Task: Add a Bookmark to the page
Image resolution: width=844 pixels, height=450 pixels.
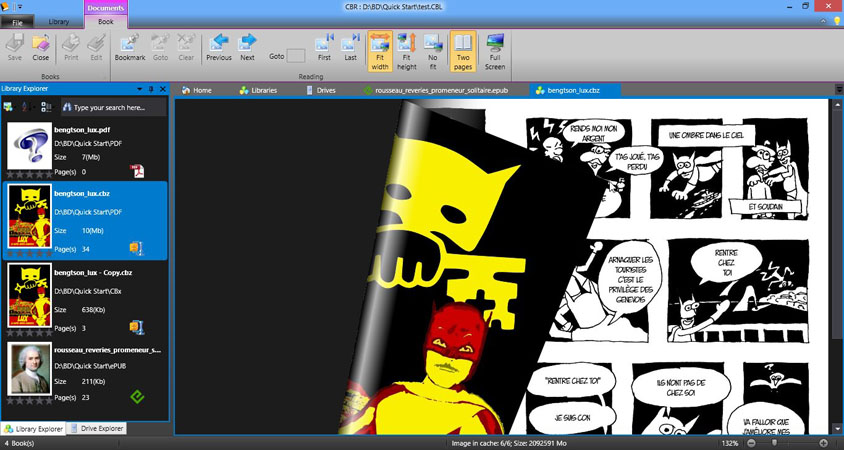Action: (130, 47)
